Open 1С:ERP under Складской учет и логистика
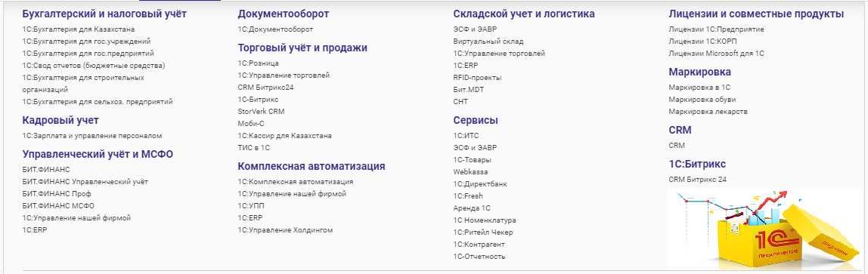The width and height of the screenshot is (868, 274). click(466, 66)
